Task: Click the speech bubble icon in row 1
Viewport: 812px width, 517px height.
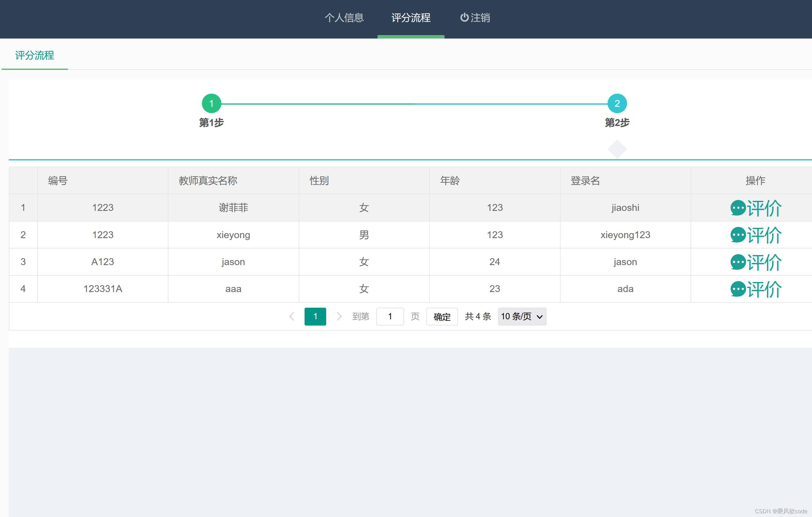Action: tap(737, 208)
